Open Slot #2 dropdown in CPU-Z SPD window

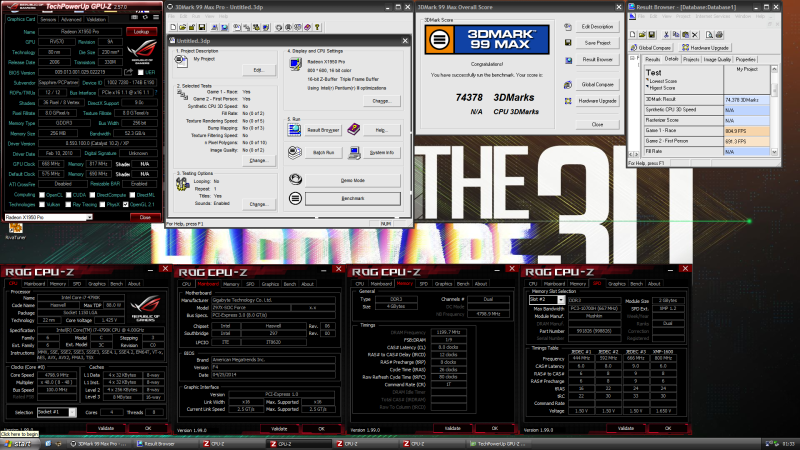[561, 300]
